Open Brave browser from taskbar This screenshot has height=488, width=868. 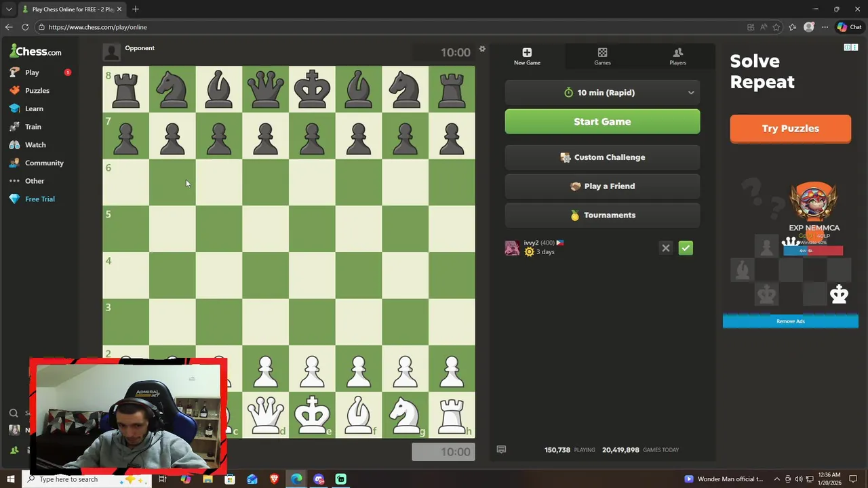274,479
